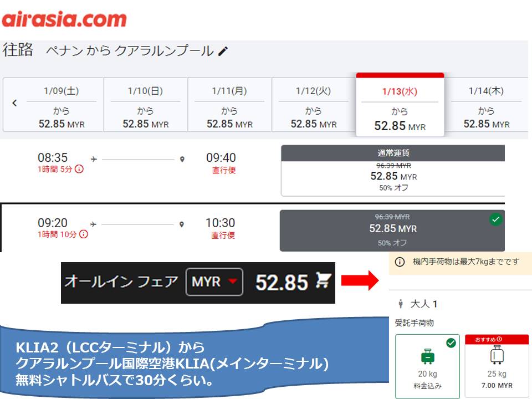Click 1時間 5分 duration text
The image size is (532, 399).
[x=55, y=169]
